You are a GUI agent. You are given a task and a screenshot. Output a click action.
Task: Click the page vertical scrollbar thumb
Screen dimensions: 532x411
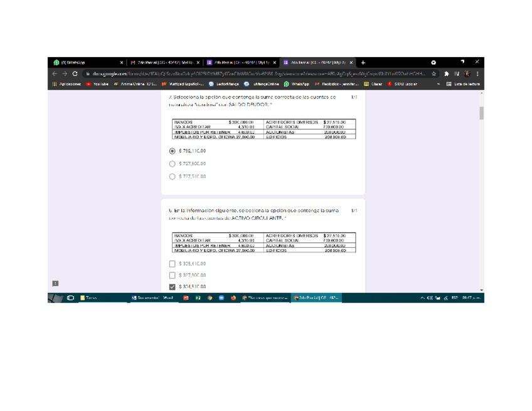[x=481, y=113]
